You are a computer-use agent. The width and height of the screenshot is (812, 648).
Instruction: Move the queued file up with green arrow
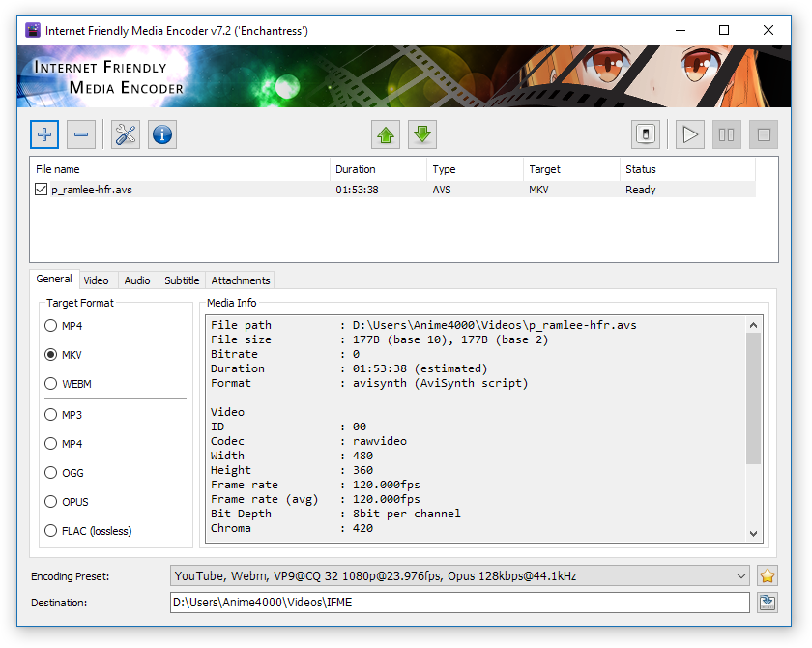tap(386, 134)
